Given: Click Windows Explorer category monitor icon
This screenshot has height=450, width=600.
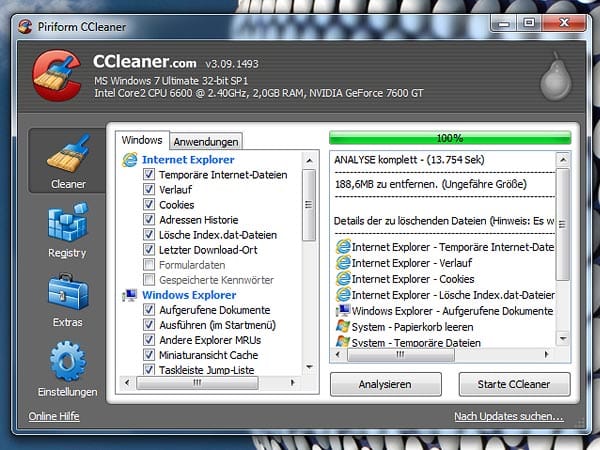Looking at the screenshot, I should click(x=130, y=295).
